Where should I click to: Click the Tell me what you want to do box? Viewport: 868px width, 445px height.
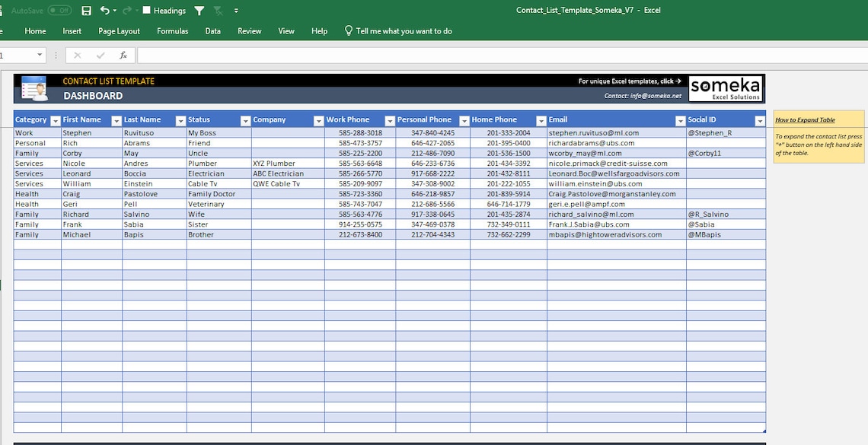396,31
